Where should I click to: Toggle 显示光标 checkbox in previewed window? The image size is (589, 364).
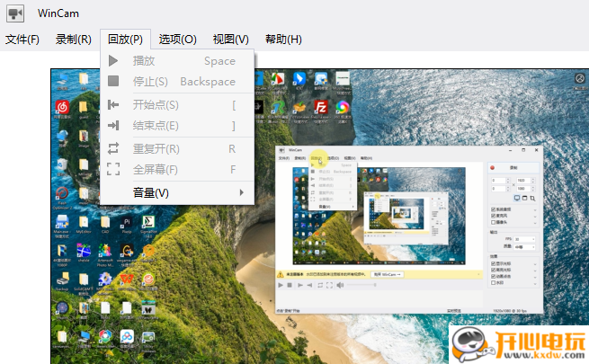493,264
